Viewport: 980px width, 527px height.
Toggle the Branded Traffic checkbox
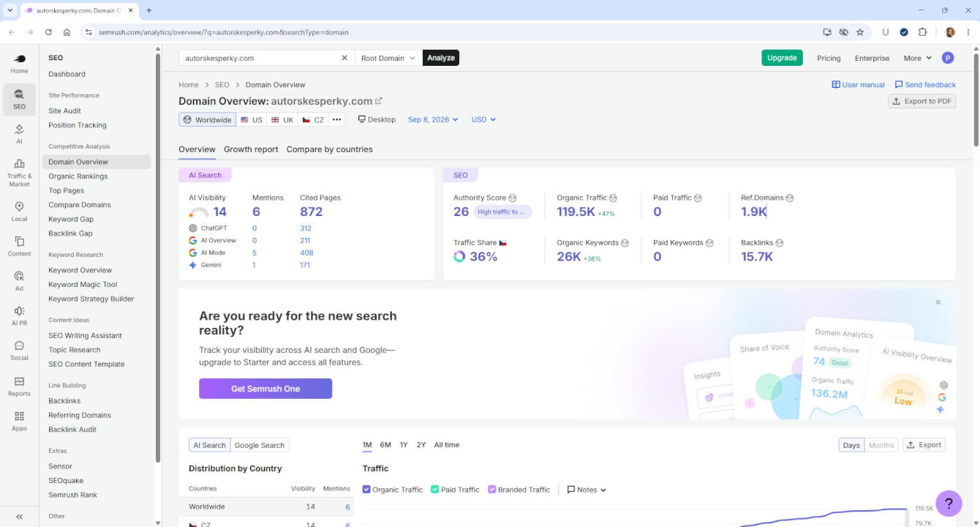[x=491, y=490]
